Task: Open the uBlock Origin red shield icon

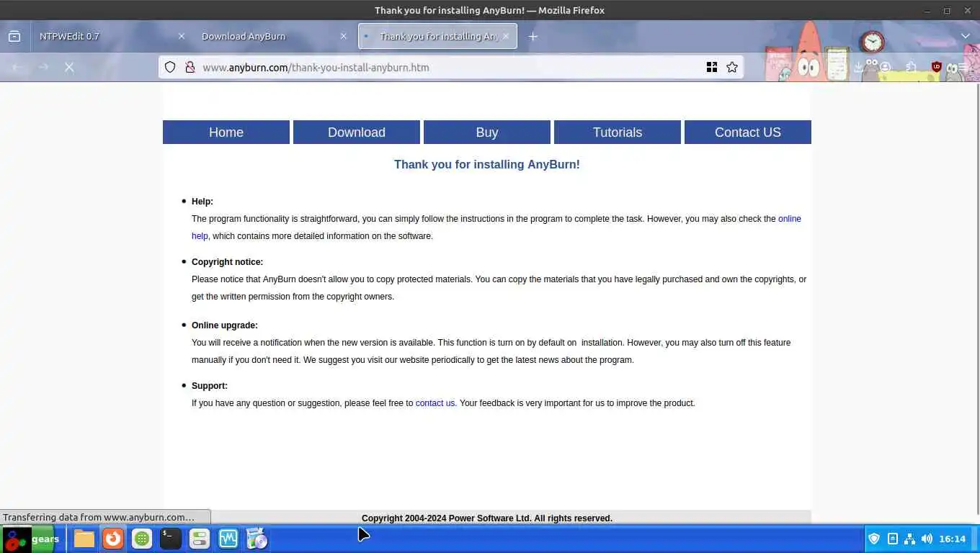Action: pyautogui.click(x=937, y=67)
